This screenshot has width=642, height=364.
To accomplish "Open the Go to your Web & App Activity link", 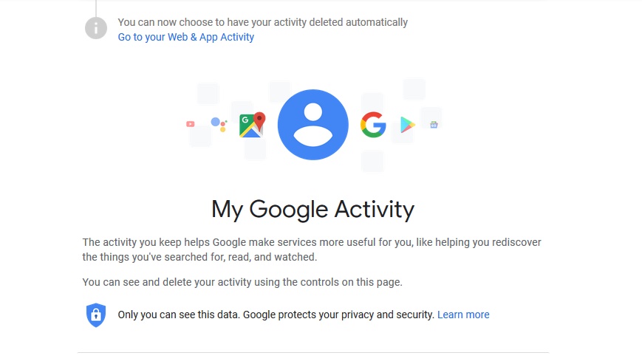I will coord(186,37).
